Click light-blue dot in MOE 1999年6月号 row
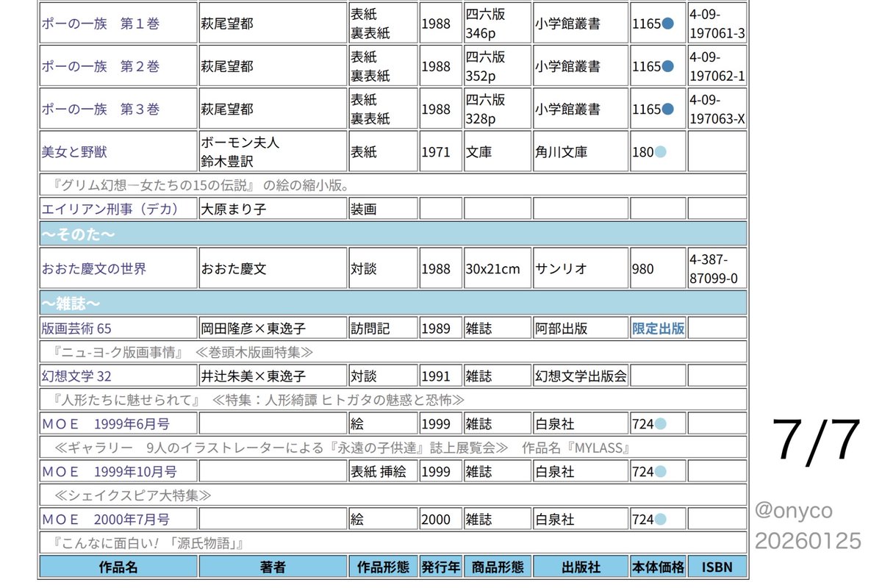882x588 pixels. click(x=660, y=423)
